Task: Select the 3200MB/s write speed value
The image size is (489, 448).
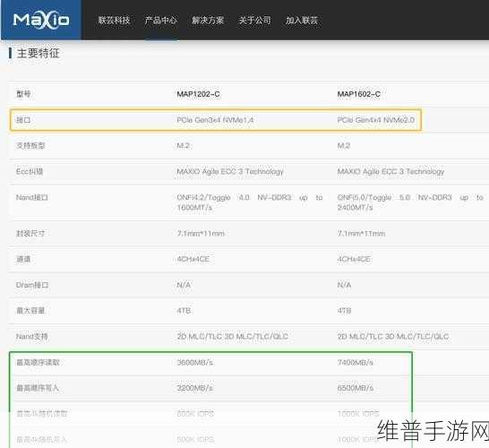Action: [x=195, y=388]
